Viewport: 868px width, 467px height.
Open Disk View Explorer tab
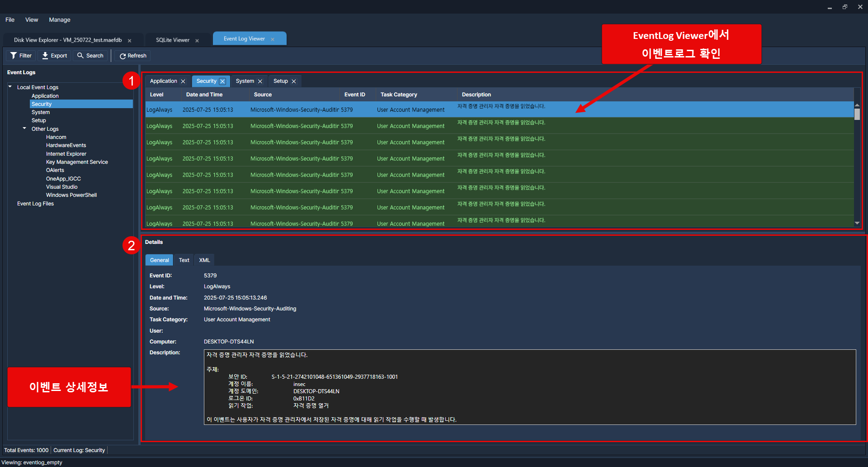click(68, 40)
